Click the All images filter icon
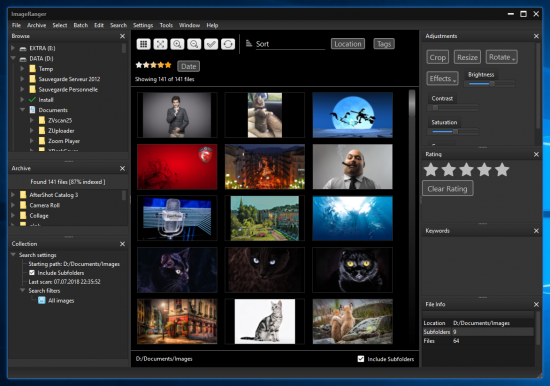Screen dimensions: 550x386 pyautogui.click(x=41, y=300)
